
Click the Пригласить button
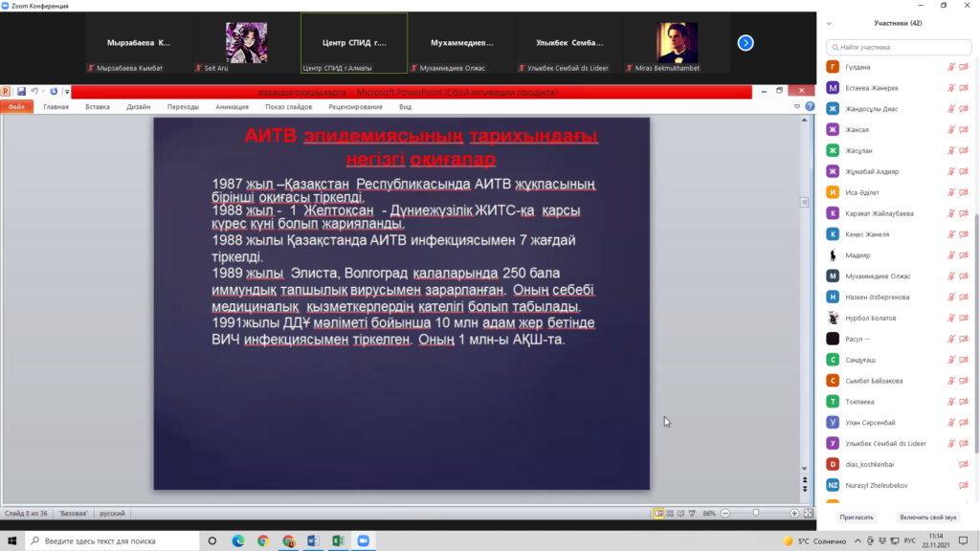click(857, 517)
